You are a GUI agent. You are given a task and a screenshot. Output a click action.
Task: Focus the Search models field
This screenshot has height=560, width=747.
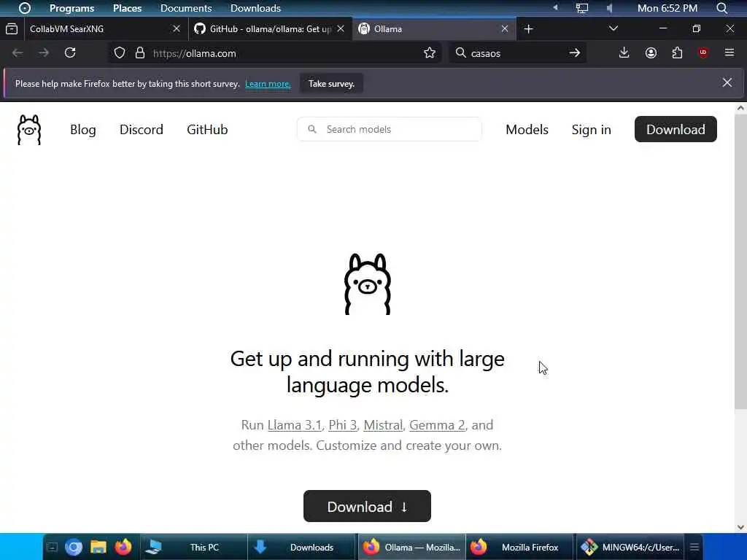point(390,129)
